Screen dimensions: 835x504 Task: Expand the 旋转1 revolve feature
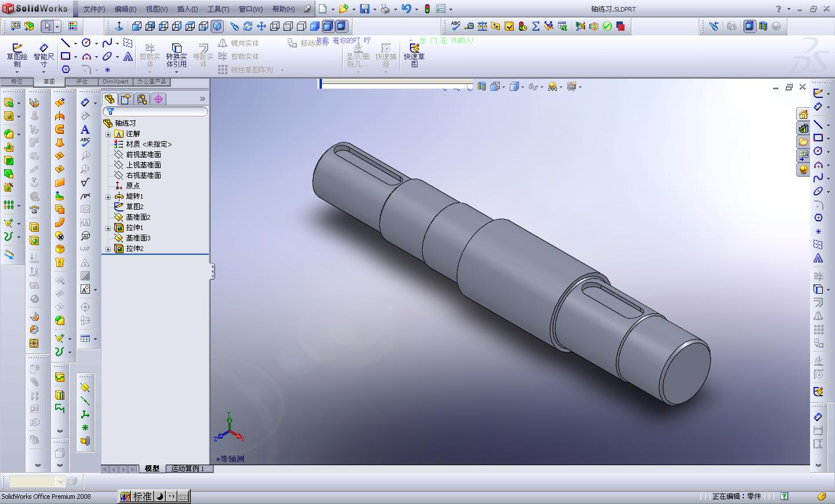108,196
